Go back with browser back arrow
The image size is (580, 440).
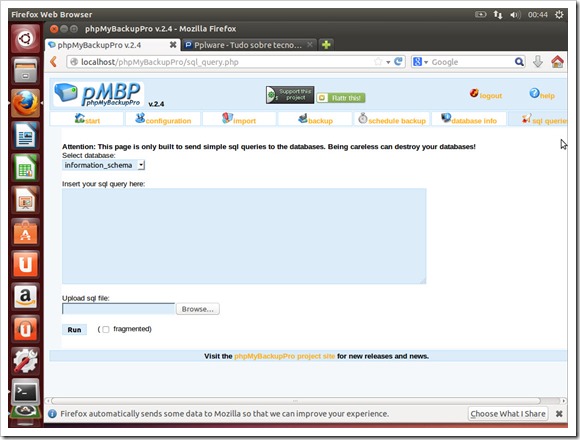pyautogui.click(x=54, y=62)
